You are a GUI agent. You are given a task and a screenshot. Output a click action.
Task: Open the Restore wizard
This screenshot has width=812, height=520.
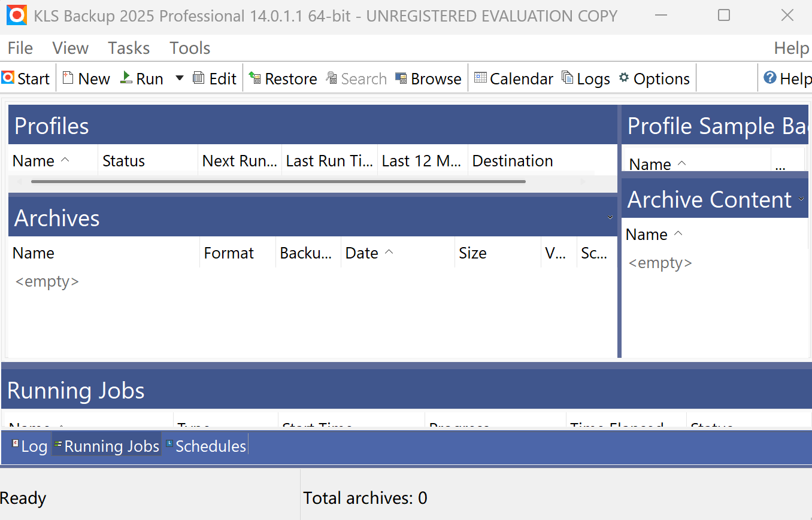[283, 78]
